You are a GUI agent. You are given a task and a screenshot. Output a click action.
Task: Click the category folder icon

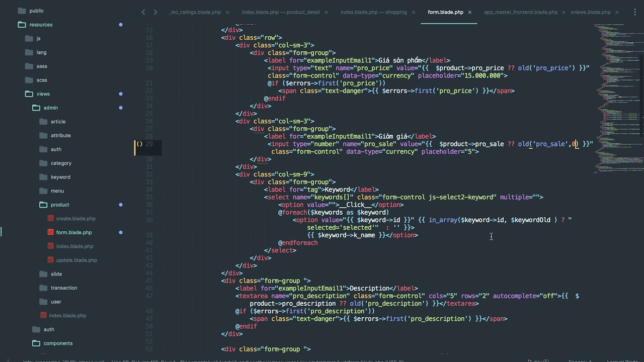[43, 163]
